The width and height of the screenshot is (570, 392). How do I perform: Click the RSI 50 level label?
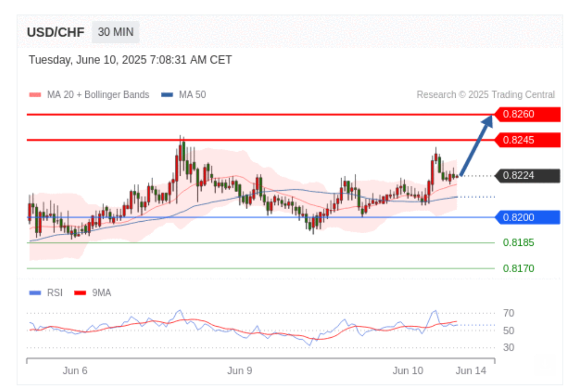(x=509, y=331)
